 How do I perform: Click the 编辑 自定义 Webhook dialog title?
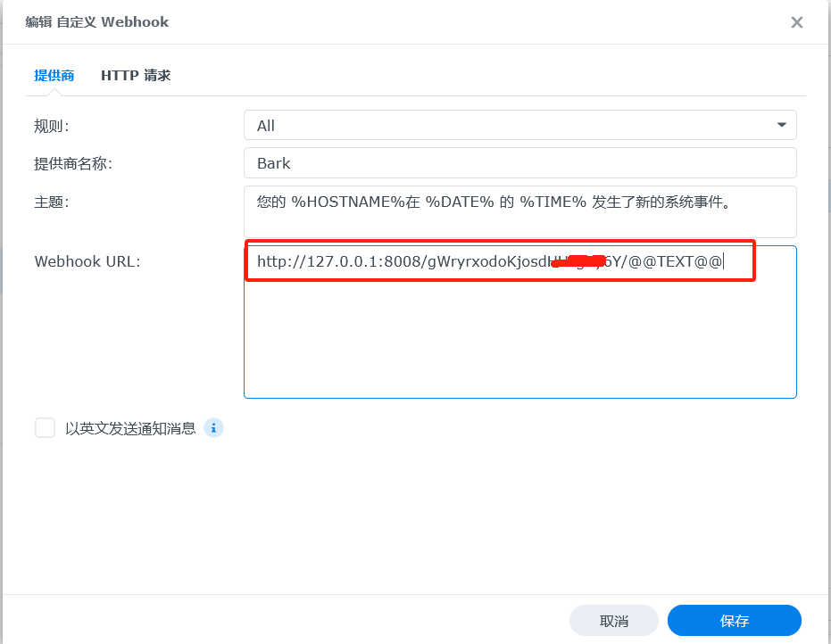pyautogui.click(x=97, y=22)
